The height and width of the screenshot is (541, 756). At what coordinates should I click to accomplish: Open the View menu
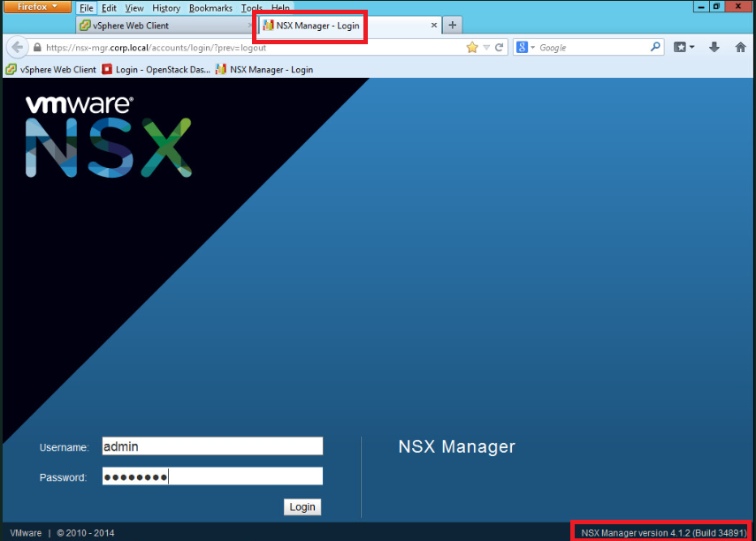pos(134,8)
